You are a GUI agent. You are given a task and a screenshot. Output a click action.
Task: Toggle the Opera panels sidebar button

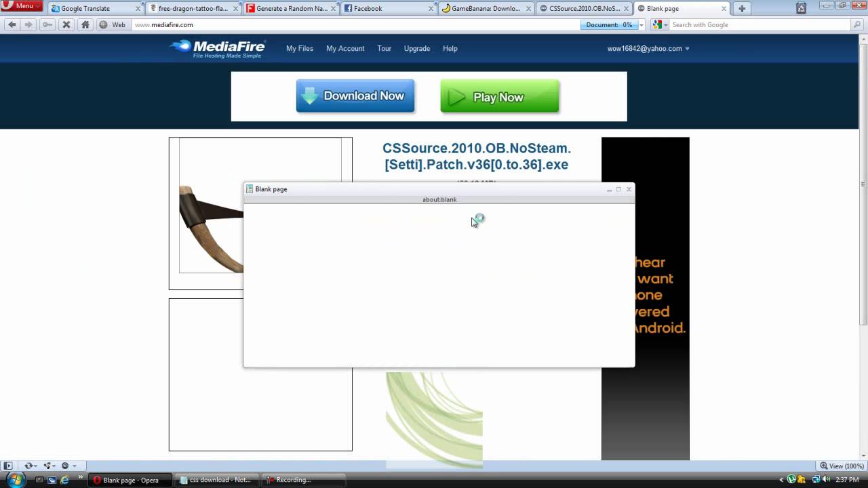click(x=7, y=466)
